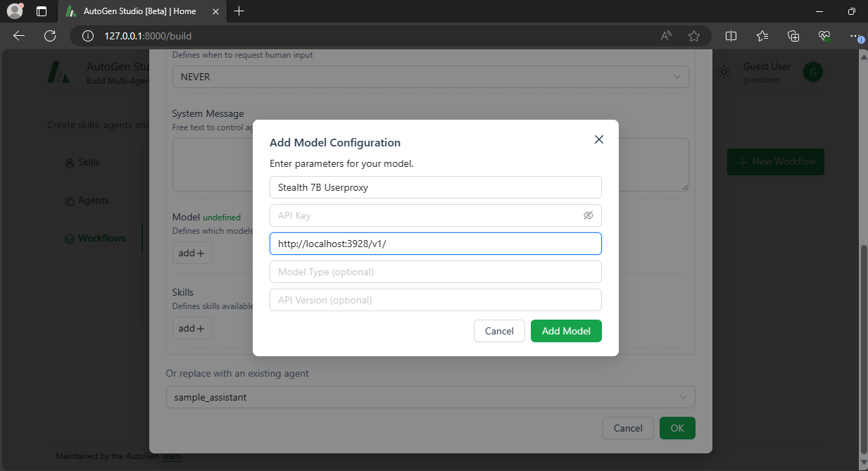Open Browser essentials heart icon
868x471 pixels.
tap(824, 36)
